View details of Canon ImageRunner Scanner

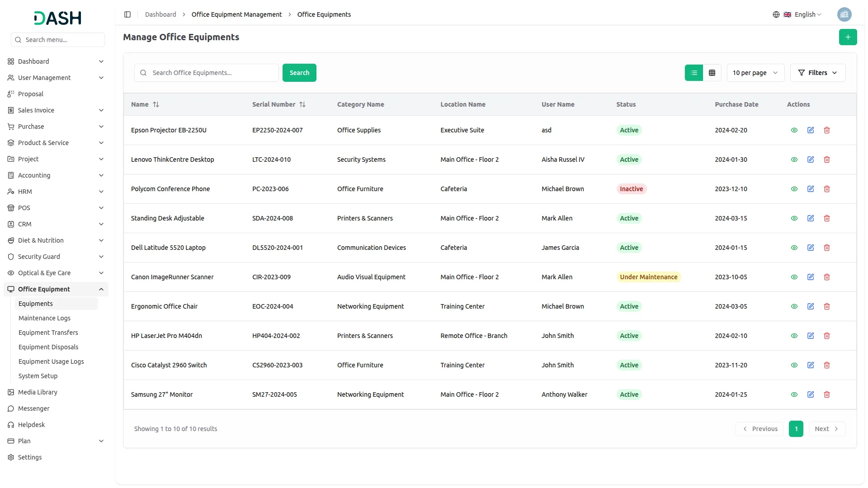point(794,277)
